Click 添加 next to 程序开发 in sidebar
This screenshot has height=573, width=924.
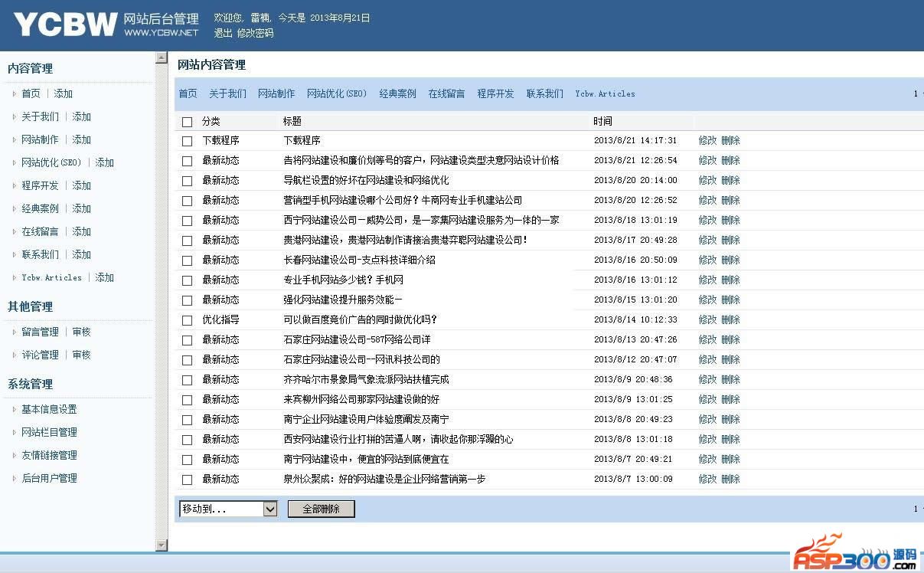[81, 186]
